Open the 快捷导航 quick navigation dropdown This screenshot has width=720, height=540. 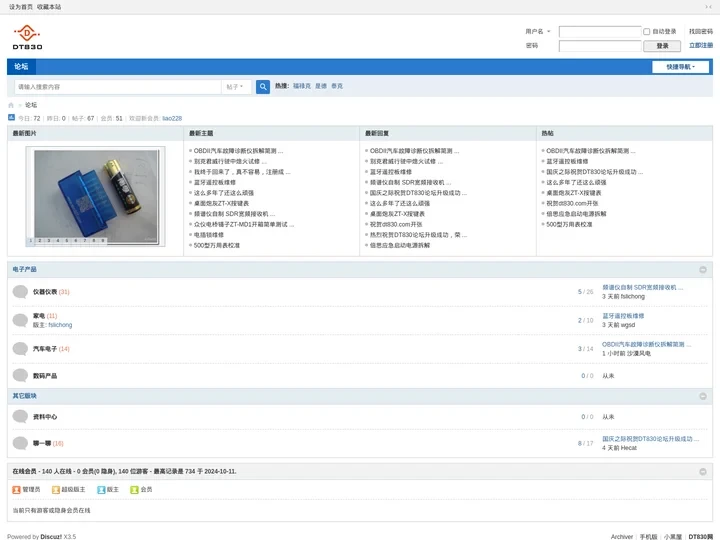[x=681, y=67]
